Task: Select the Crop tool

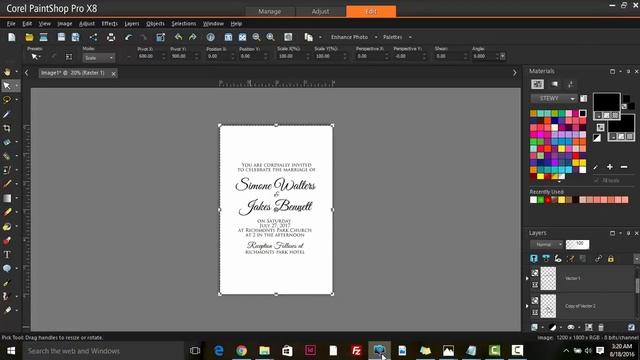Action: coord(7,128)
